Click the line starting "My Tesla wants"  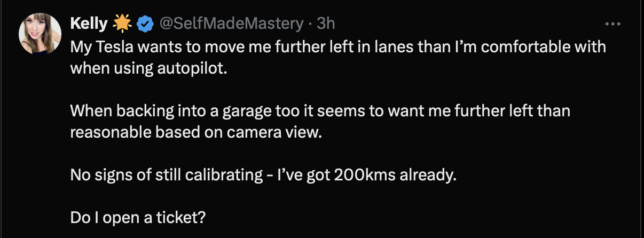coord(338,47)
